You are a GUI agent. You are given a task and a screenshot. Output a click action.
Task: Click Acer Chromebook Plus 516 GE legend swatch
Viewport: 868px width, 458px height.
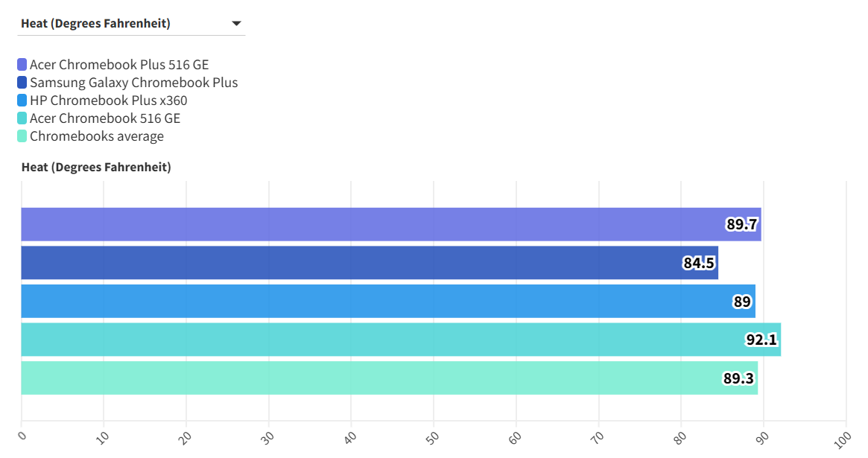tap(22, 65)
